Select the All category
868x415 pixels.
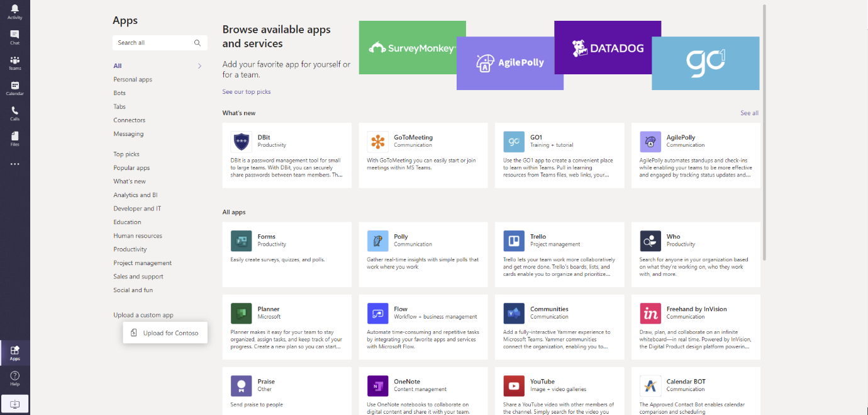(x=118, y=66)
